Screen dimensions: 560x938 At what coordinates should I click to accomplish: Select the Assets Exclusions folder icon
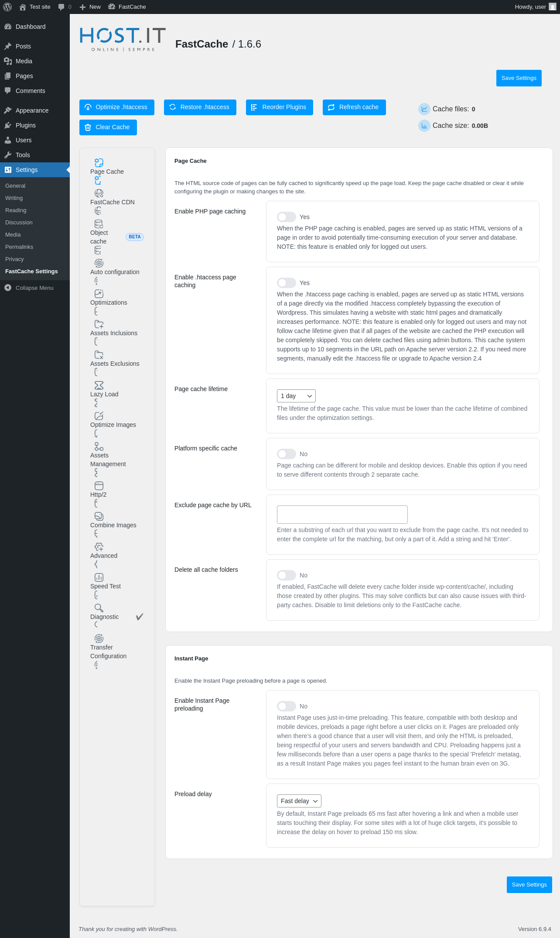point(99,354)
